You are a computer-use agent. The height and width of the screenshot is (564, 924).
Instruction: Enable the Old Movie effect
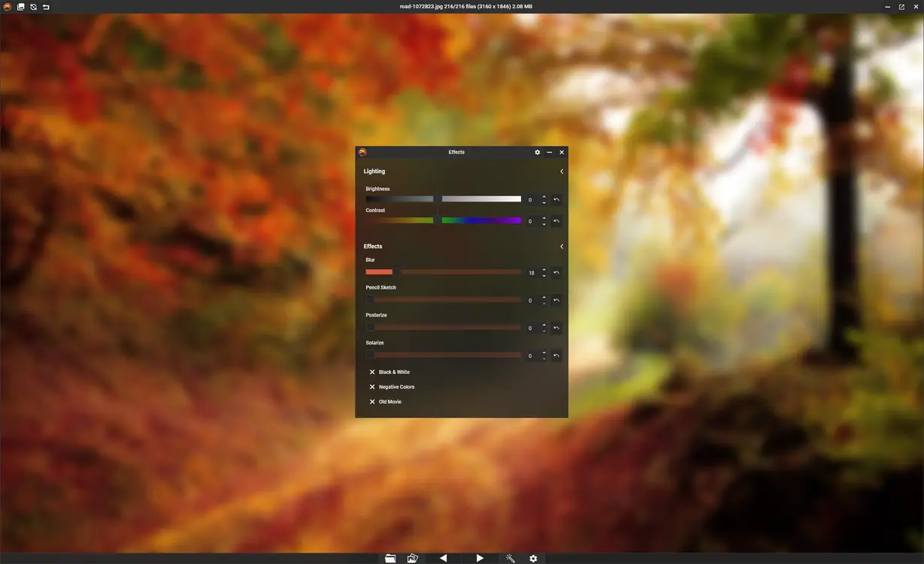[x=372, y=401]
